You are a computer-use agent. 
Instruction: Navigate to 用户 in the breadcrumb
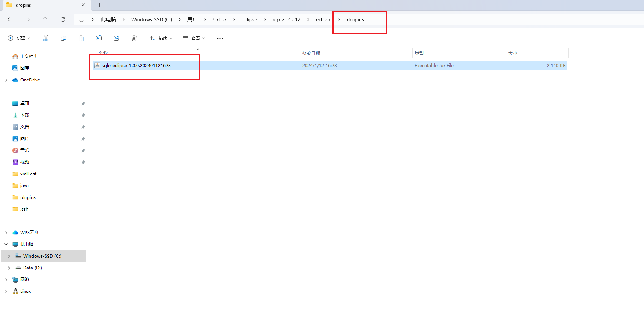click(193, 19)
